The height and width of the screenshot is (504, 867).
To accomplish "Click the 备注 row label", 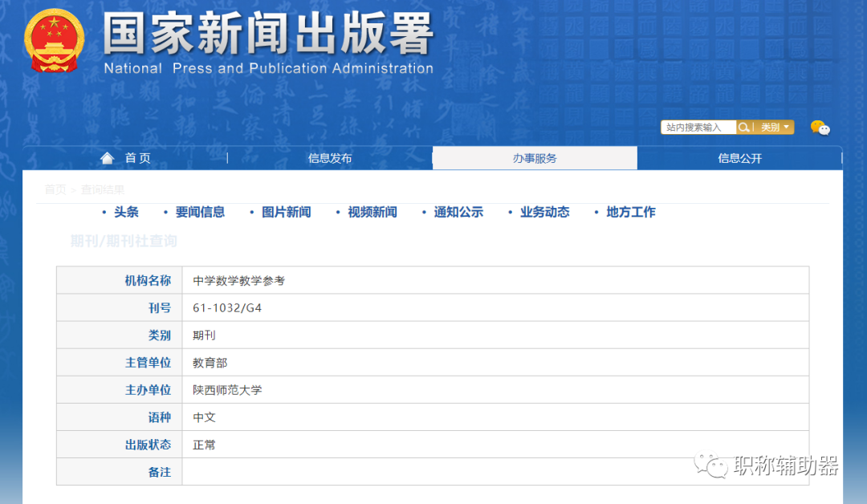I will (160, 472).
